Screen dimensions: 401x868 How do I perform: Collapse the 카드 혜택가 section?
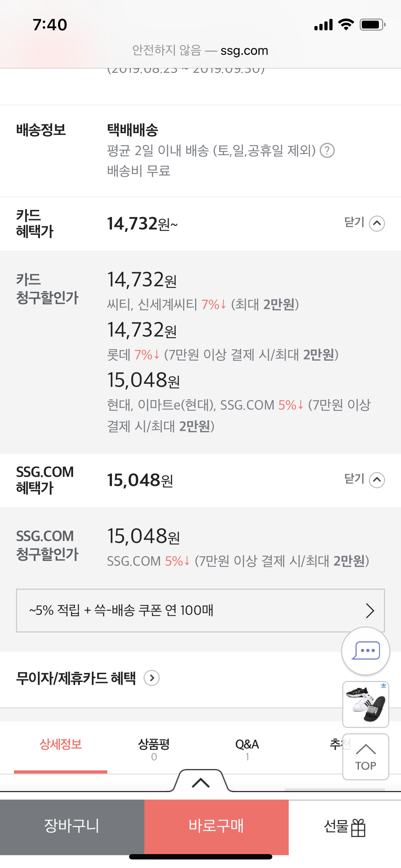pos(377,224)
